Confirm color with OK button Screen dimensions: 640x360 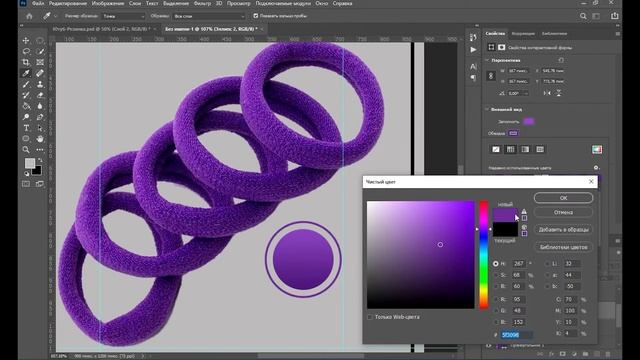coord(563,198)
